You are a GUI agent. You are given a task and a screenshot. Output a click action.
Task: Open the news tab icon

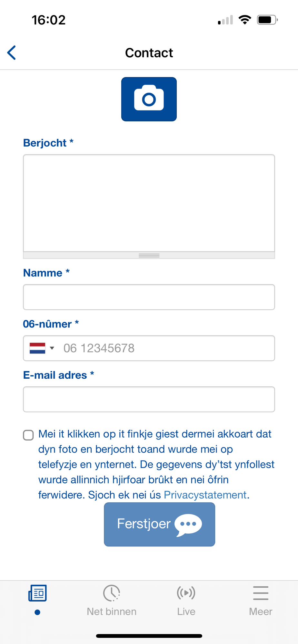pos(37,593)
